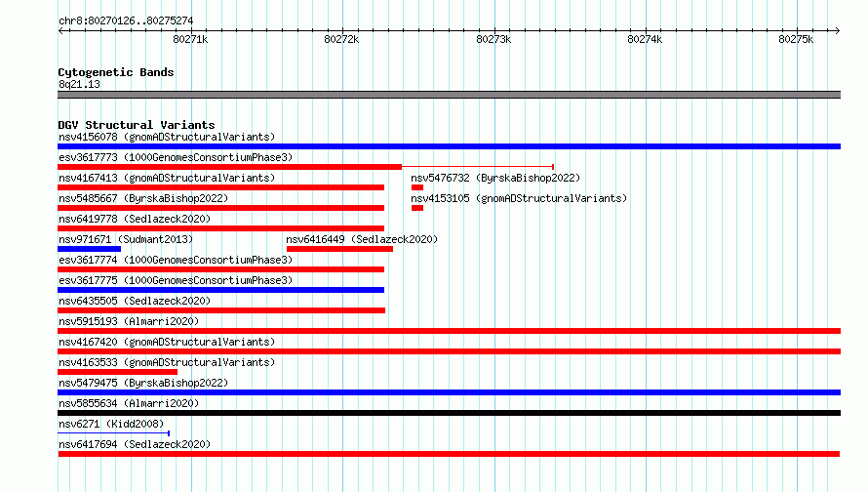The width and height of the screenshot is (868, 492).
Task: Click the 80272k ruler tick label
Action: [x=341, y=39]
